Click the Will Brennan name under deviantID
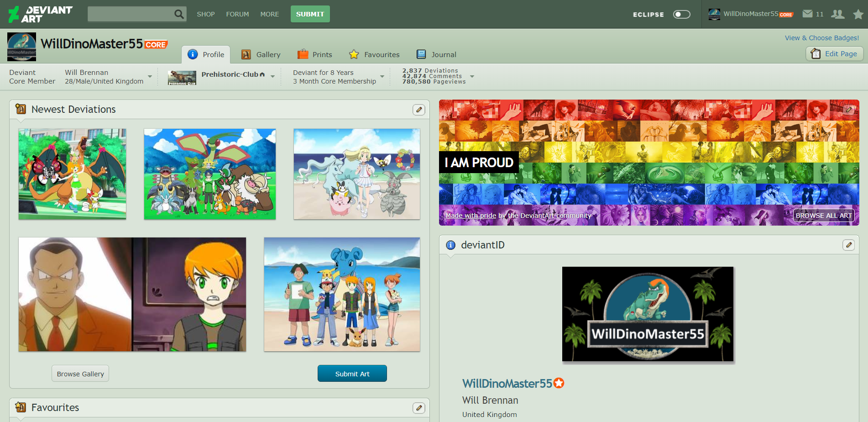 tap(490, 400)
